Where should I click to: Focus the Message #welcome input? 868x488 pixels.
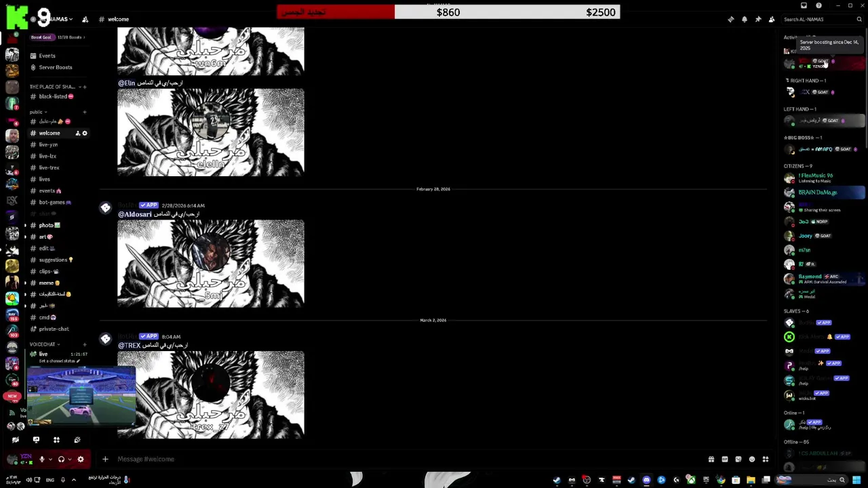[407, 459]
